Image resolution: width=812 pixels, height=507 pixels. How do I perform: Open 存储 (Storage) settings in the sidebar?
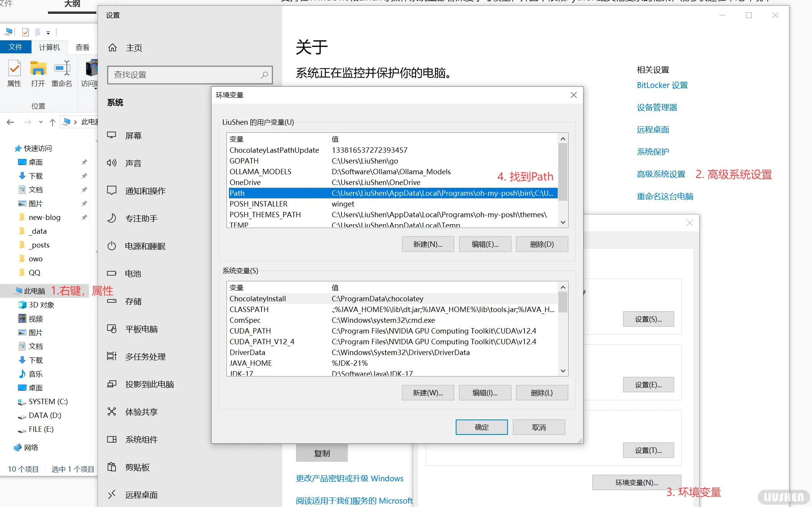(x=133, y=301)
